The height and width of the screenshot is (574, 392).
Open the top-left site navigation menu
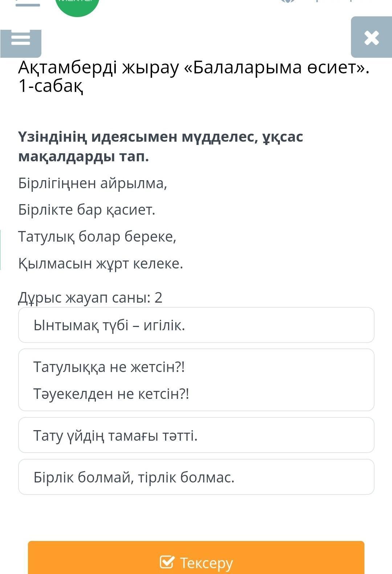coord(28,3)
